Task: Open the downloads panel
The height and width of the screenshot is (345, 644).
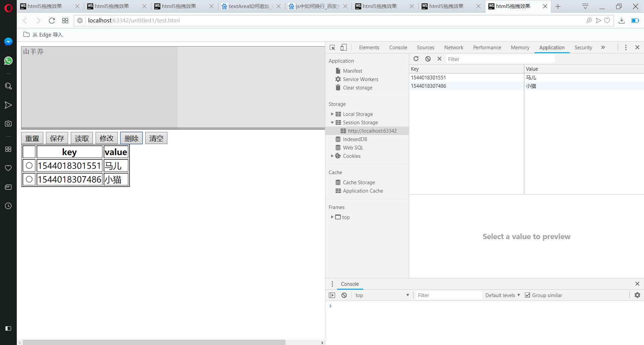Action: (x=622, y=21)
